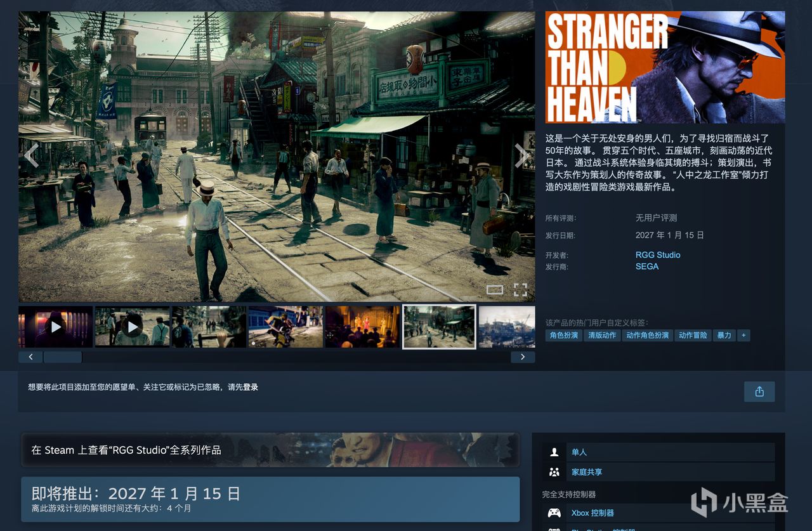This screenshot has height=531, width=812.
Task: Click the large main street screenshot
Action: (277, 157)
